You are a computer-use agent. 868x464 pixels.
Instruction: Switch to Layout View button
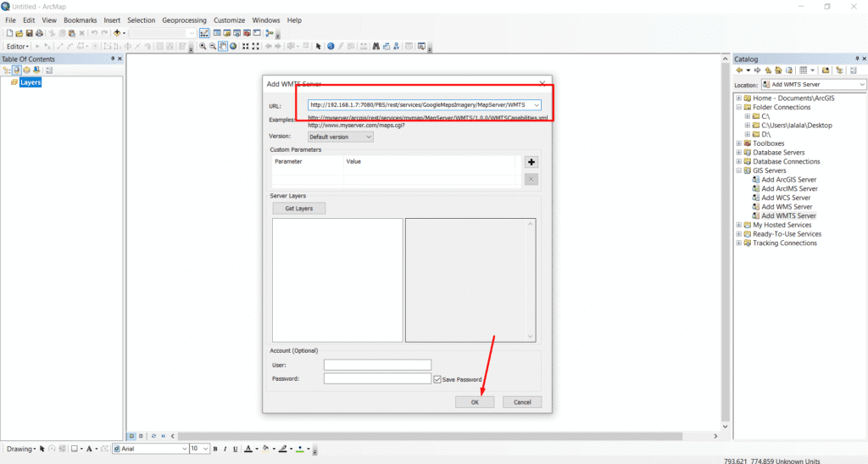pyautogui.click(x=142, y=436)
